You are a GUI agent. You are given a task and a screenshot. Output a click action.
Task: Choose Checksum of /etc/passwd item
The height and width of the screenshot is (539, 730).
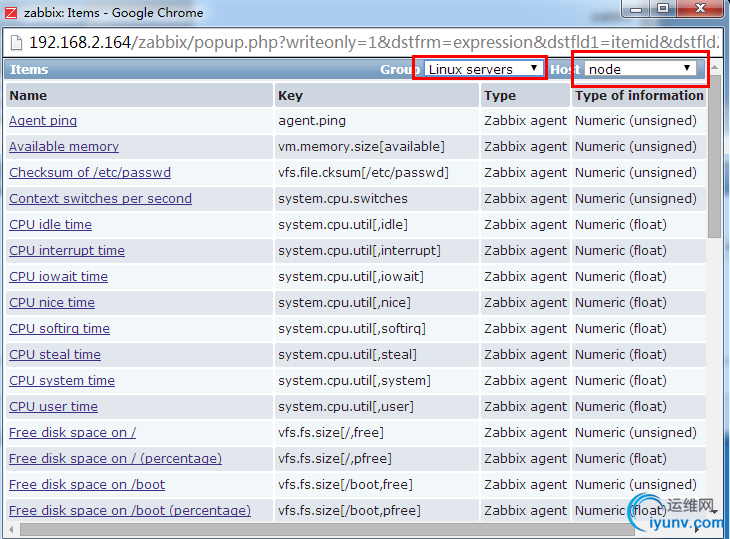point(90,173)
